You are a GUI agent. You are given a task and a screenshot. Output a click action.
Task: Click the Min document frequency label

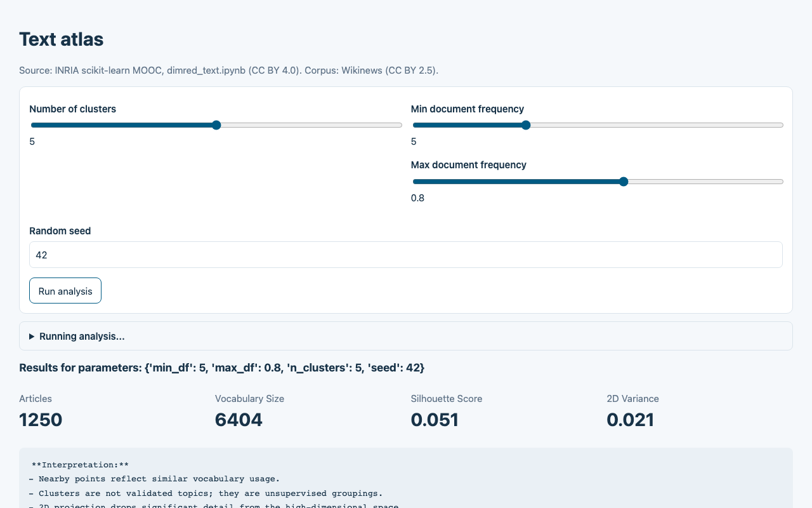pyautogui.click(x=468, y=109)
